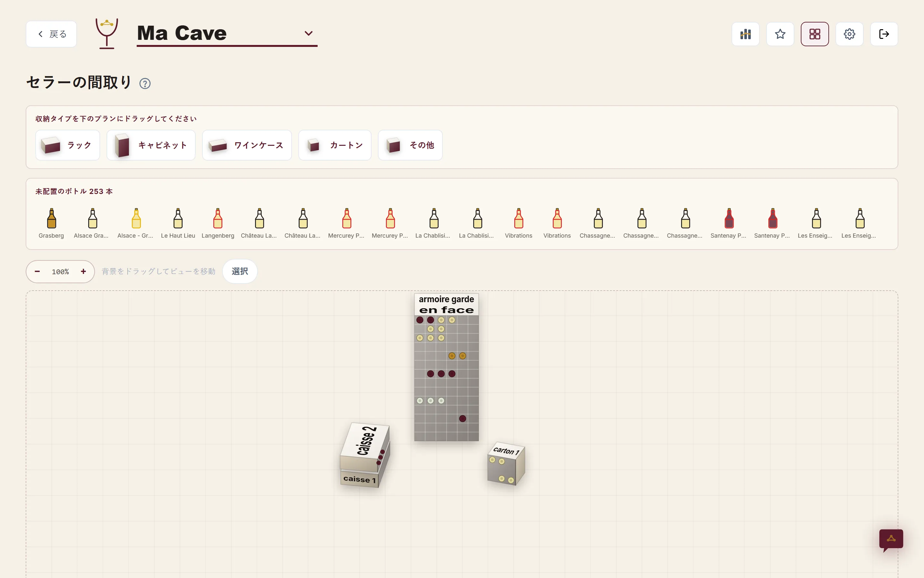Open the chat support bubble icon

[891, 540]
